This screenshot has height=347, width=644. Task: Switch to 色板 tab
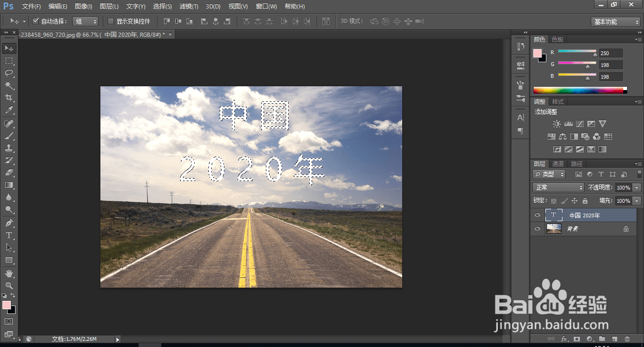[558, 39]
